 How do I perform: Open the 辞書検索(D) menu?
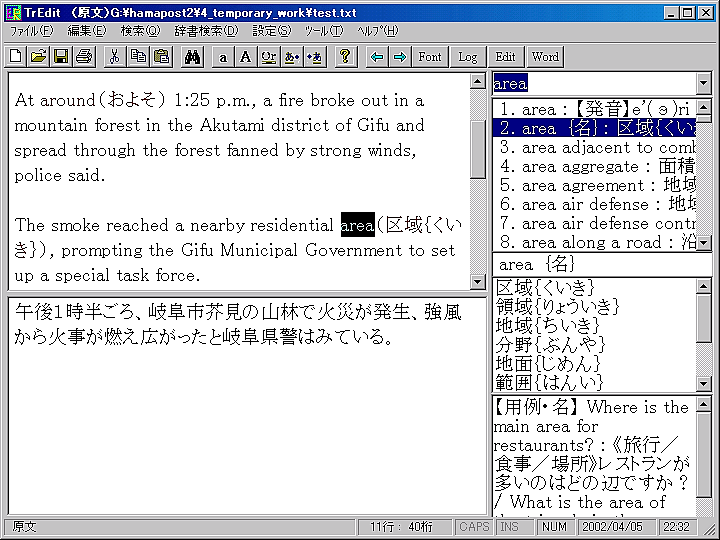point(206,31)
